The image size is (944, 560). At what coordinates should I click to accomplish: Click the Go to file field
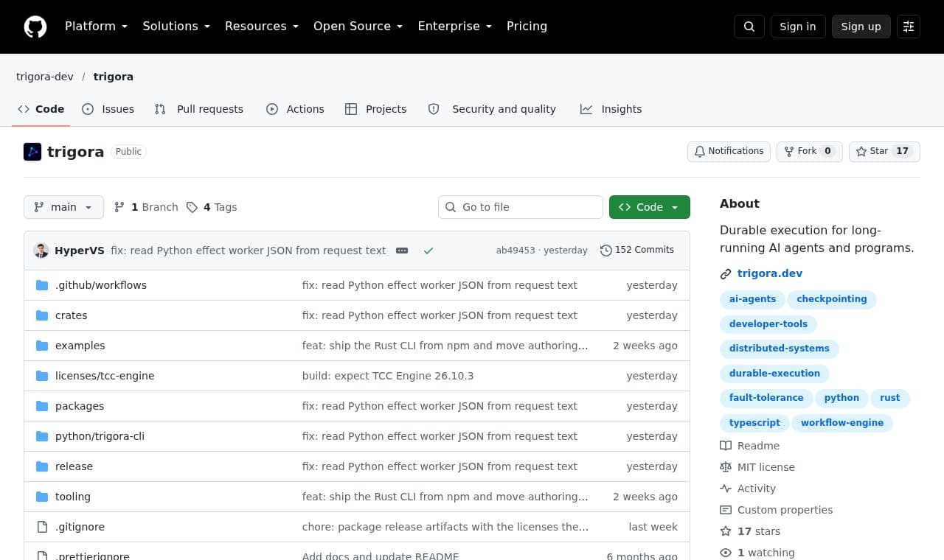click(521, 207)
